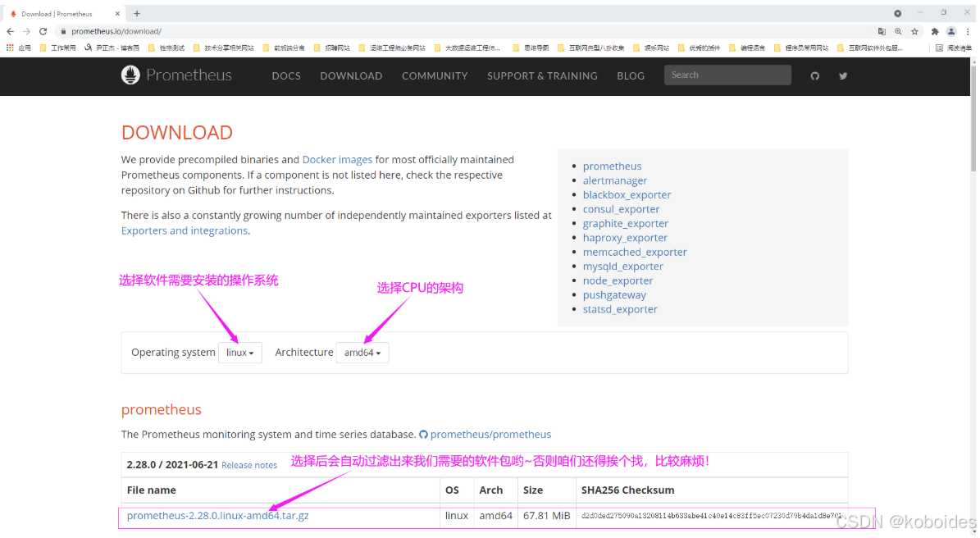The width and height of the screenshot is (980, 538).
Task: Go back using the browser back arrow
Action: pos(10,31)
